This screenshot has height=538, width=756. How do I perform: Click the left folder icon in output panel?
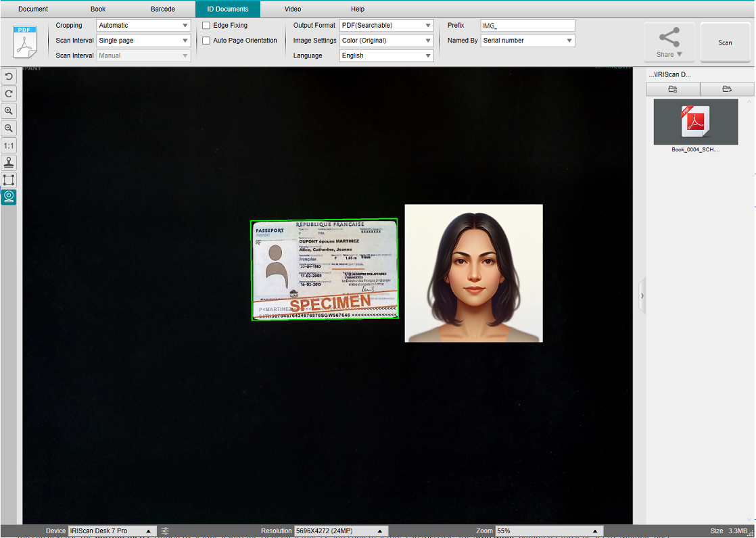[673, 89]
